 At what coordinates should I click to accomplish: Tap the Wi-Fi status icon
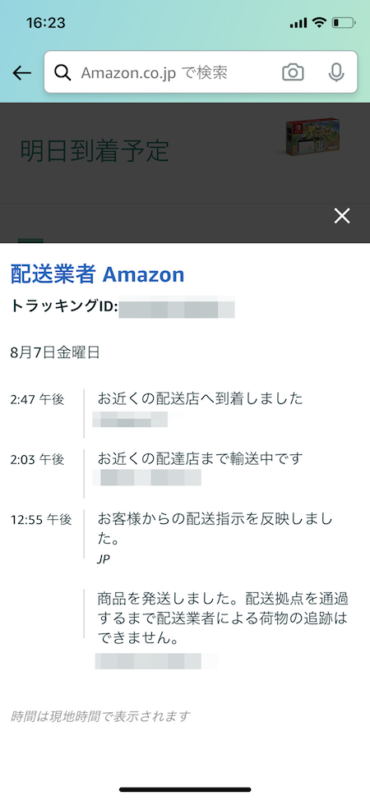319,22
